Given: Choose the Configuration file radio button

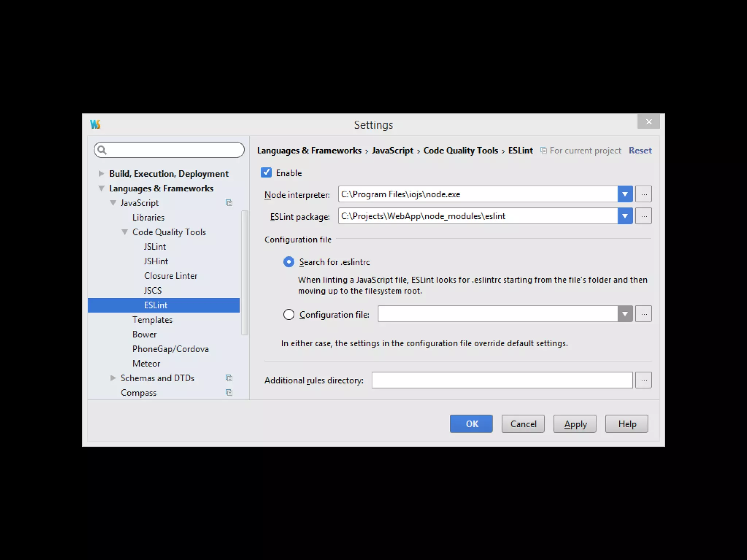Looking at the screenshot, I should click(x=289, y=314).
